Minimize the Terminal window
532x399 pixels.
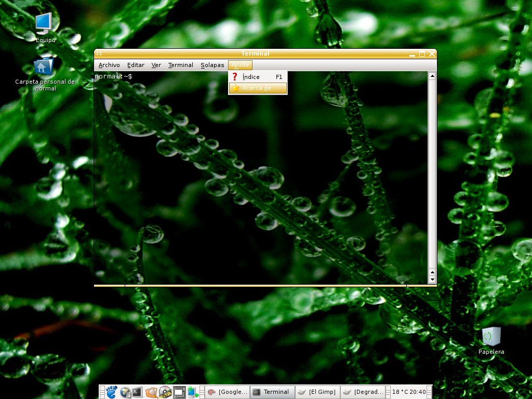click(x=412, y=54)
